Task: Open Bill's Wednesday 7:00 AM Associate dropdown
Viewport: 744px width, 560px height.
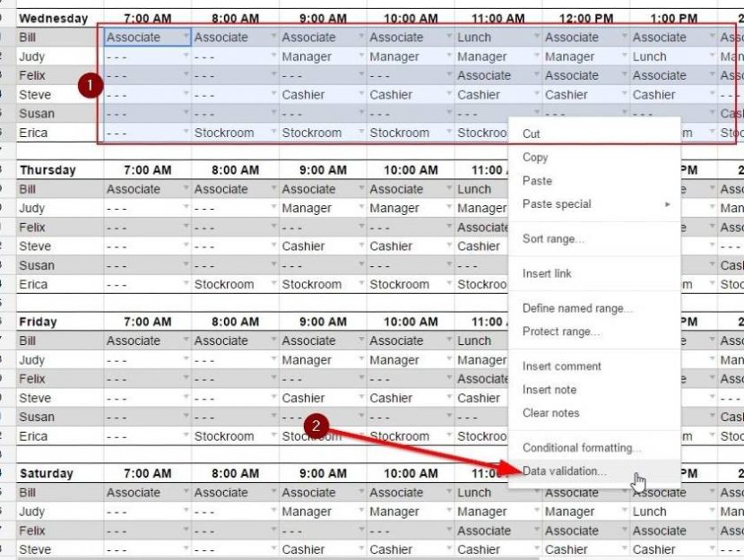Action: [186, 37]
